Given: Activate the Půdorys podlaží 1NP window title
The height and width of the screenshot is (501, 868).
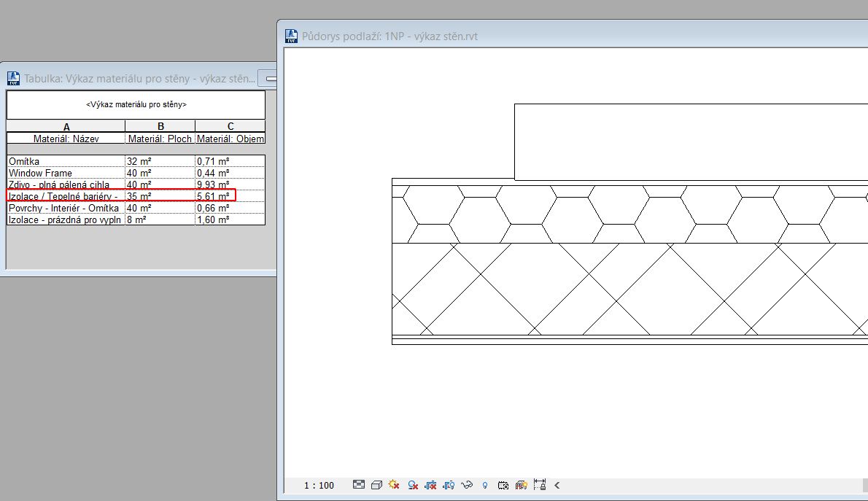Looking at the screenshot, I should (x=390, y=36).
